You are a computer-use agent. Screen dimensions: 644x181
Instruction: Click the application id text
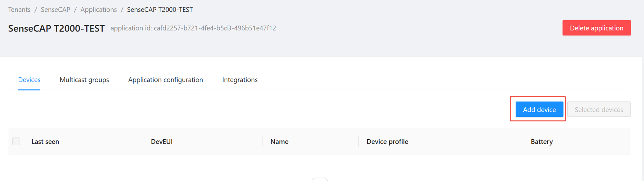193,28
